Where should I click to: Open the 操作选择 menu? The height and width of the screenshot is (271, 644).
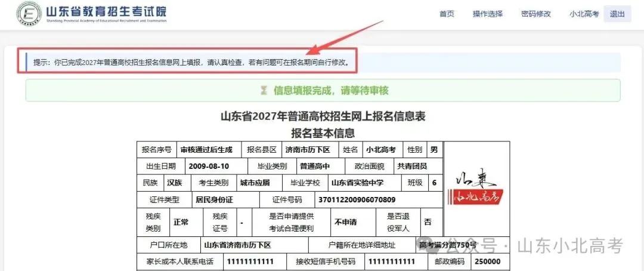pos(488,14)
